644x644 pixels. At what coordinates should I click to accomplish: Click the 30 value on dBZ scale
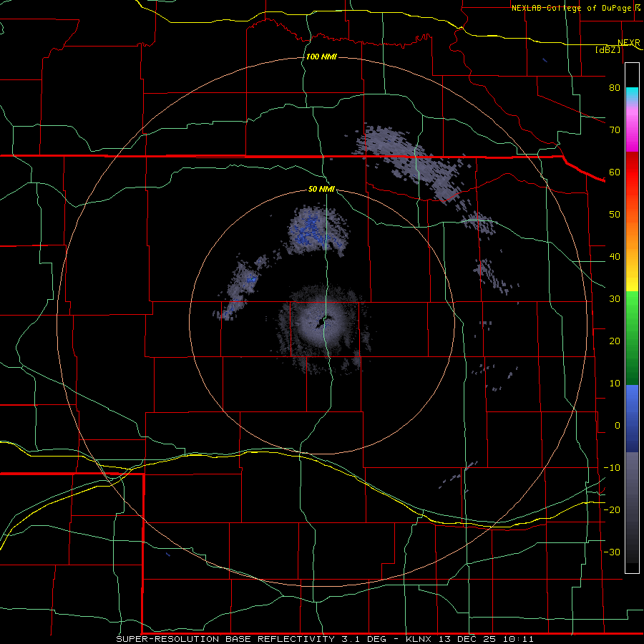pyautogui.click(x=615, y=298)
